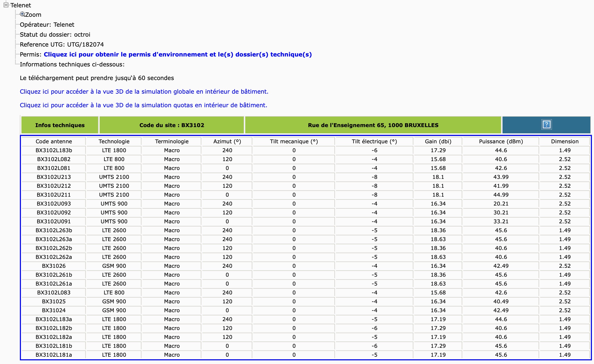Image resolution: width=594 pixels, height=364 pixels.
Task: Select antenna row BX3102L183b
Action: click(306, 150)
